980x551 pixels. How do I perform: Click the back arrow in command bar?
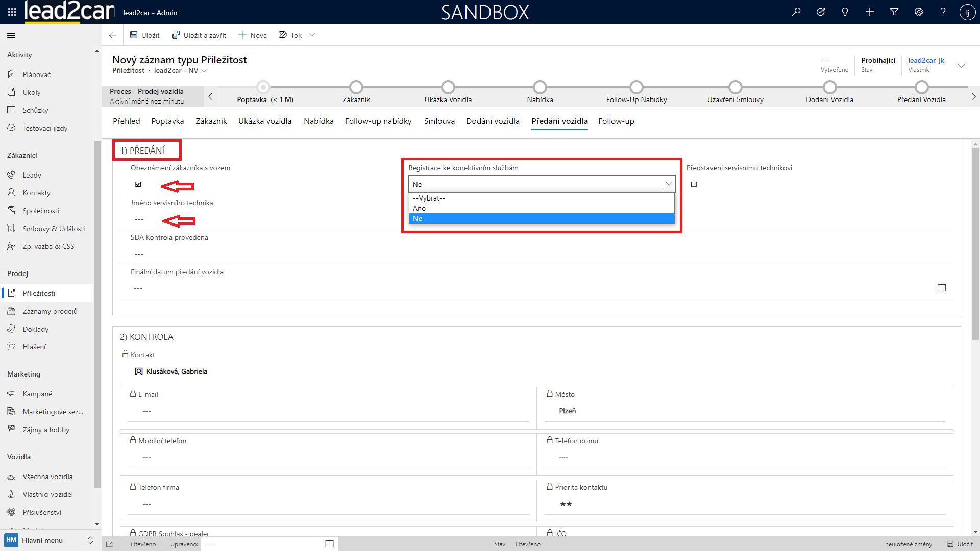[x=112, y=35]
